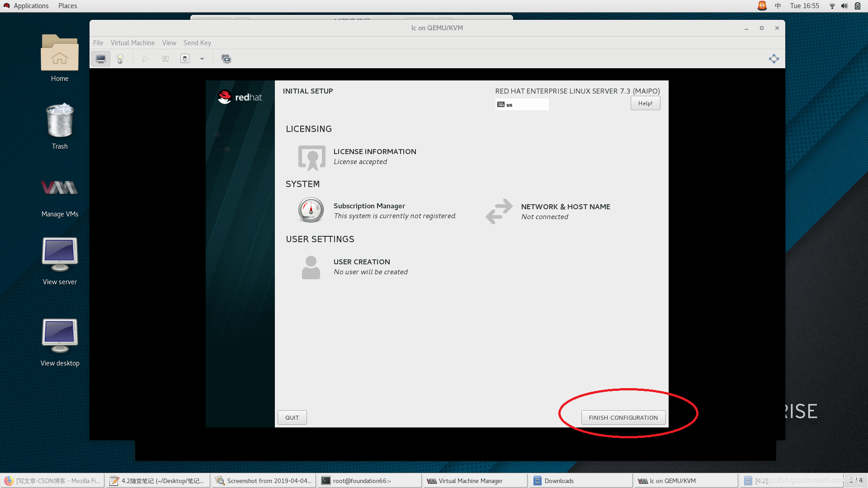Switch to lc on QEMU/KVM taskbar item
868x488 pixels.
[686, 481]
